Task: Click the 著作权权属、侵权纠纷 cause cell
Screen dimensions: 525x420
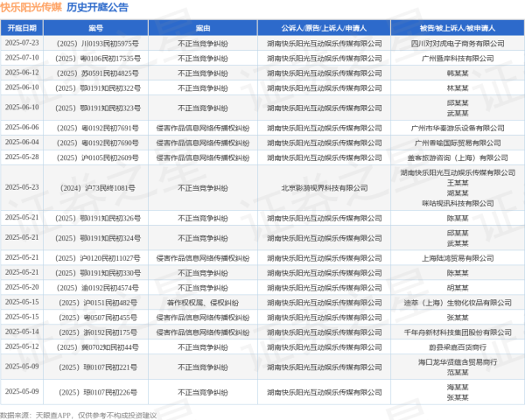Action: pos(203,303)
